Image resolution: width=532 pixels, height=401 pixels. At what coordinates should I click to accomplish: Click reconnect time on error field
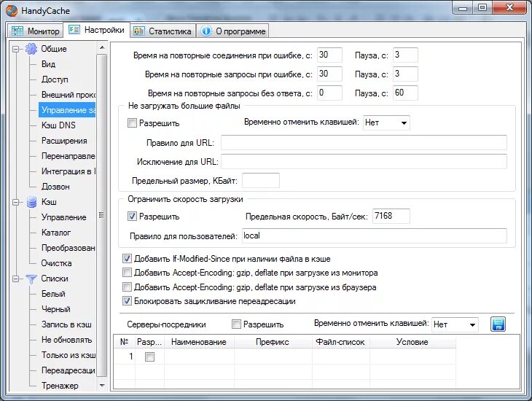coord(329,55)
